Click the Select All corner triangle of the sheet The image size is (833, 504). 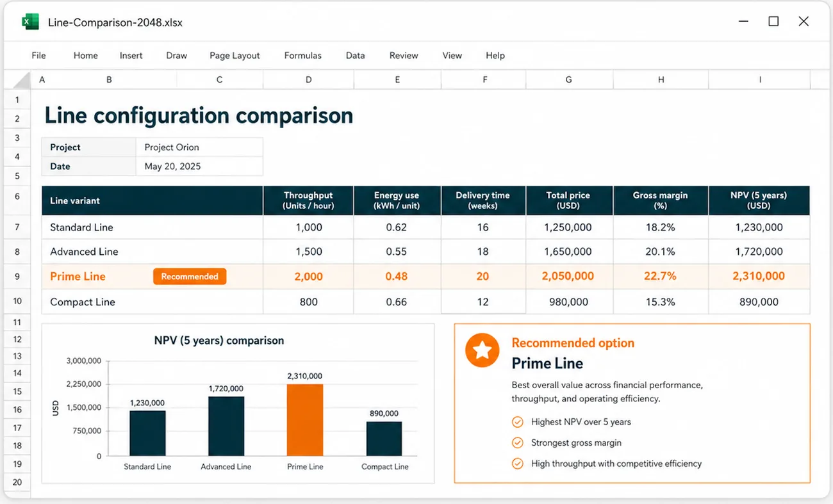(21, 80)
